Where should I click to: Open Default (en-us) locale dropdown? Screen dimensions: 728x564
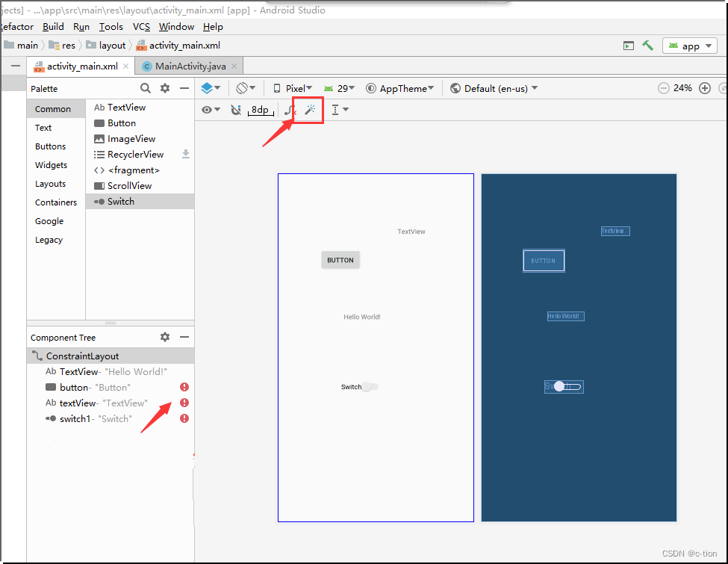pyautogui.click(x=494, y=88)
